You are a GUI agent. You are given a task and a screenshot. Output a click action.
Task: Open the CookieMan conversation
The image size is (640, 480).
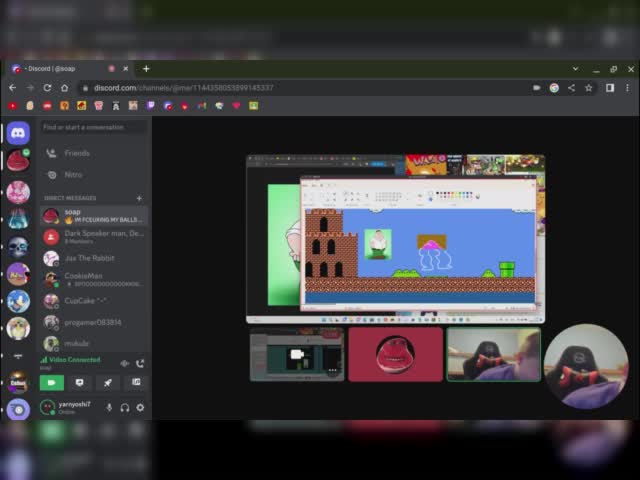point(93,280)
